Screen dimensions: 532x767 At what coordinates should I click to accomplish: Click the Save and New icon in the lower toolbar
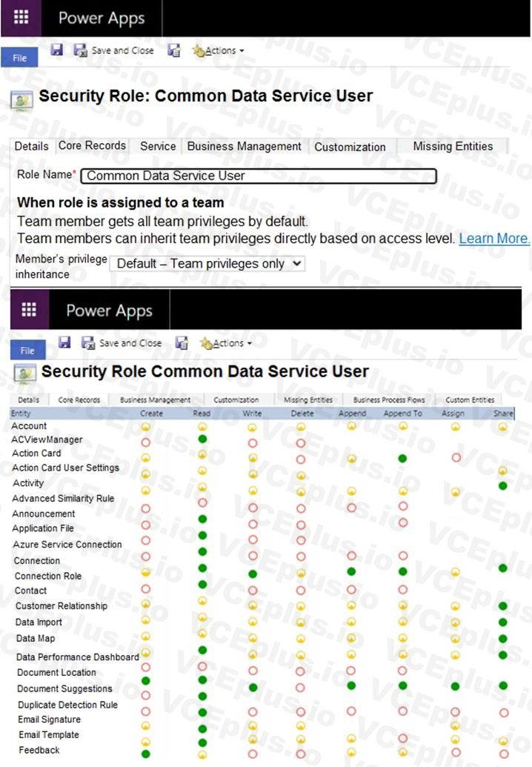coord(182,343)
